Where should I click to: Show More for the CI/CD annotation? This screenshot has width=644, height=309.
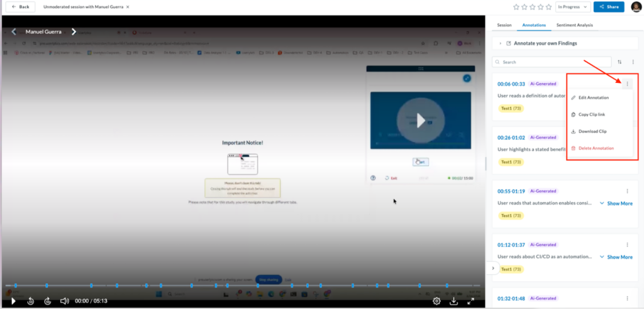coord(616,257)
